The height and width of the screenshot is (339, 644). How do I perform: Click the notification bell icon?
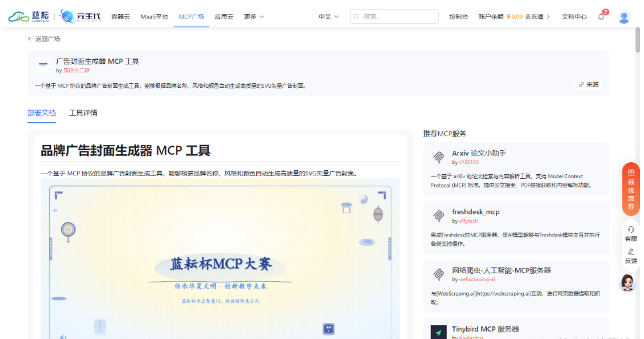(601, 17)
